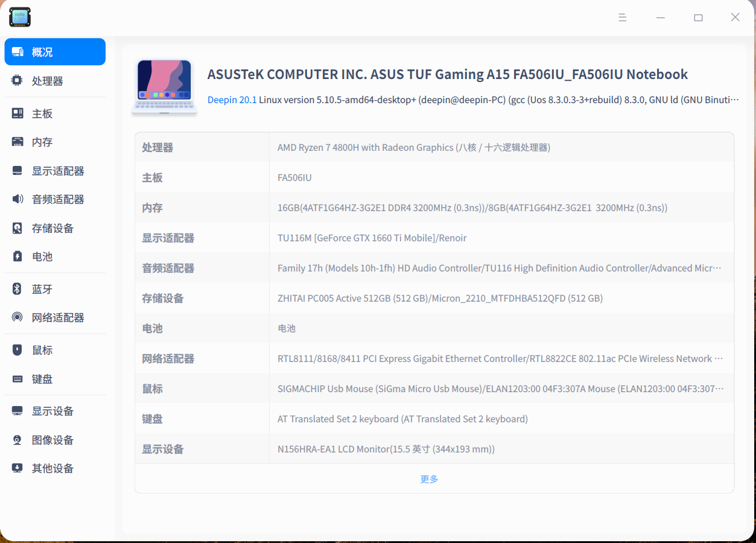Image resolution: width=756 pixels, height=543 pixels.
Task: Click the 图像设备 webcam icon in sidebar
Action: [17, 440]
